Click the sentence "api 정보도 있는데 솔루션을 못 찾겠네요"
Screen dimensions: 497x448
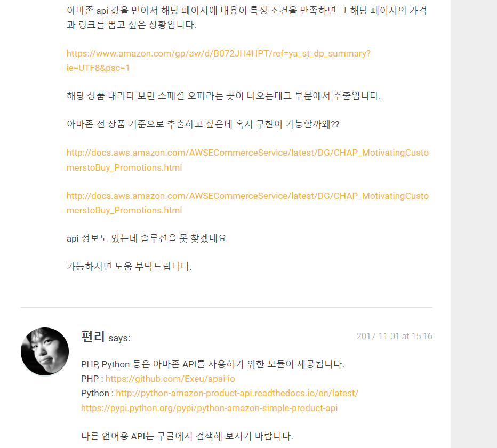(x=147, y=238)
